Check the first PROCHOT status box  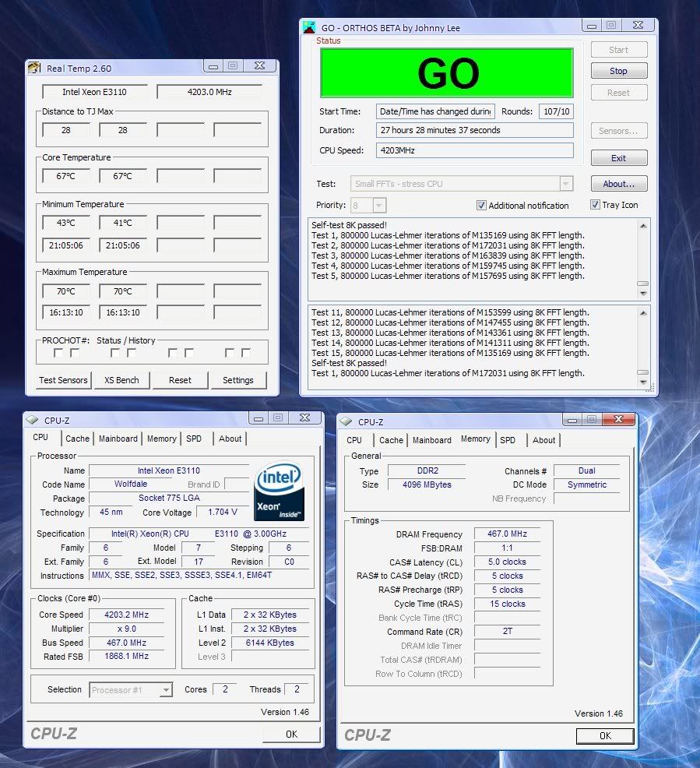click(x=58, y=353)
